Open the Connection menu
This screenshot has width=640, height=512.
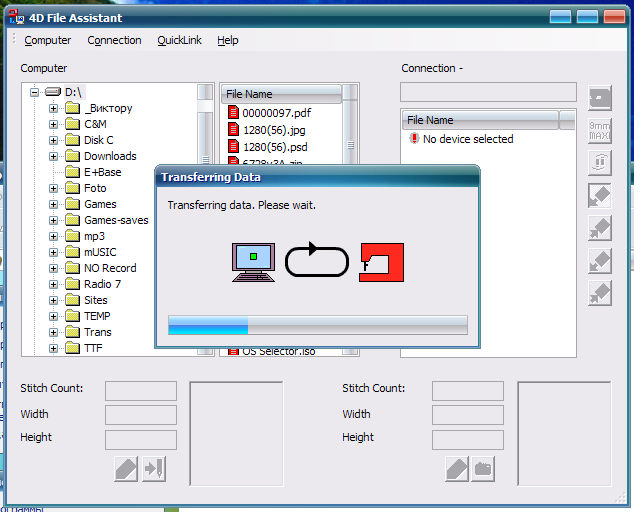tap(114, 40)
